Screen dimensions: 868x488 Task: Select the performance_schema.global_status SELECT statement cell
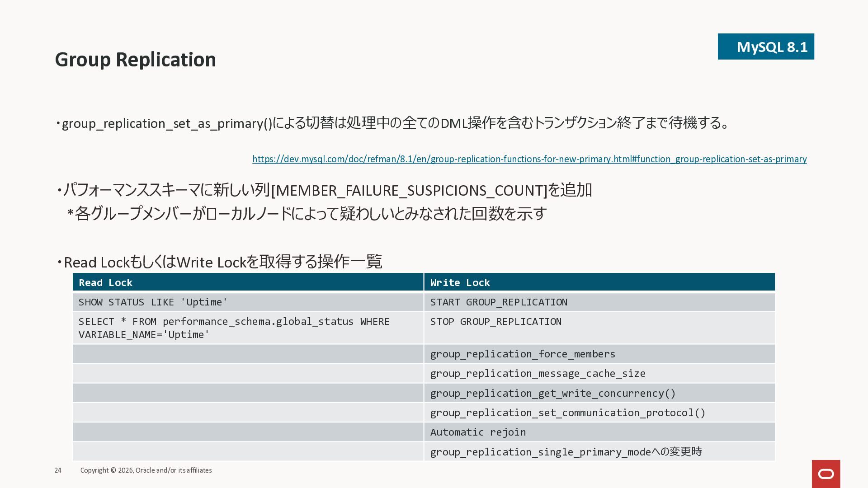click(233, 328)
